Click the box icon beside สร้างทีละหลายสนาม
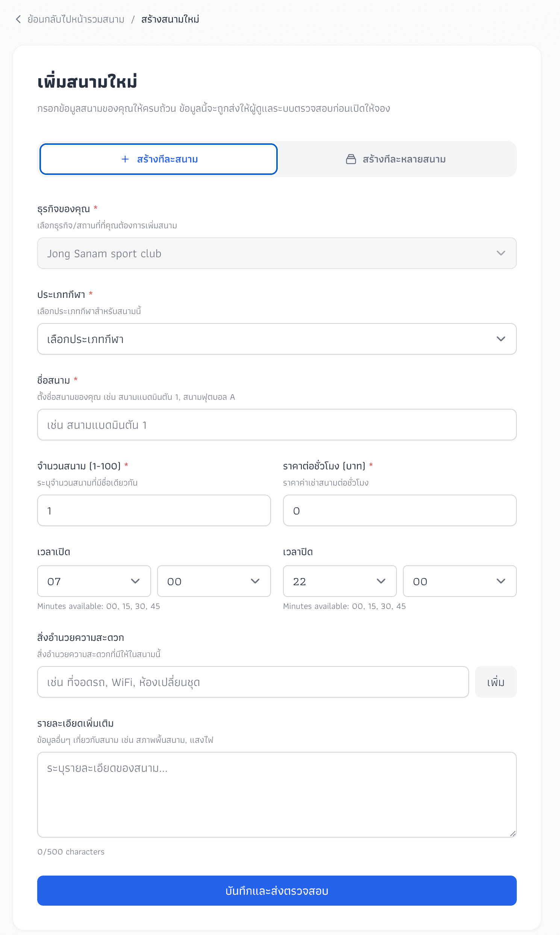This screenshot has height=935, width=560. pyautogui.click(x=351, y=159)
